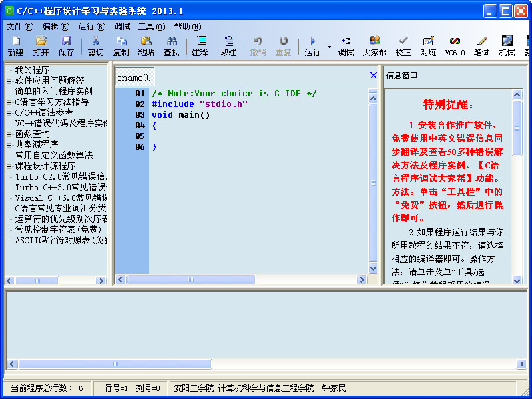Comment code using 注释 icon

pos(200,46)
